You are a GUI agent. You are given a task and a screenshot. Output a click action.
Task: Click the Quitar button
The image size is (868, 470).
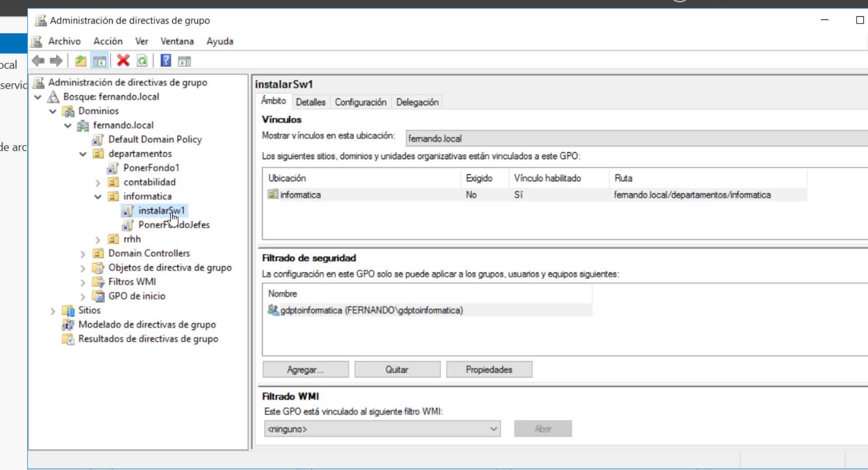pos(397,369)
